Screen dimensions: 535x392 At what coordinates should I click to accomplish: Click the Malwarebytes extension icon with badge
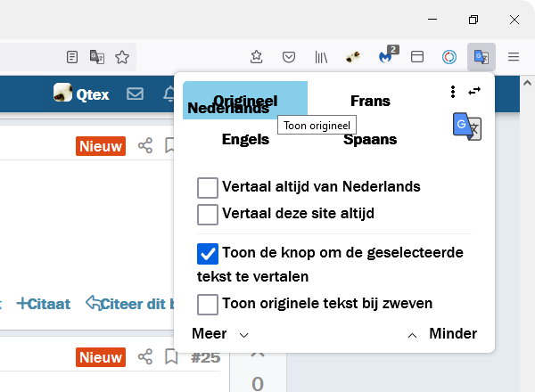(387, 57)
